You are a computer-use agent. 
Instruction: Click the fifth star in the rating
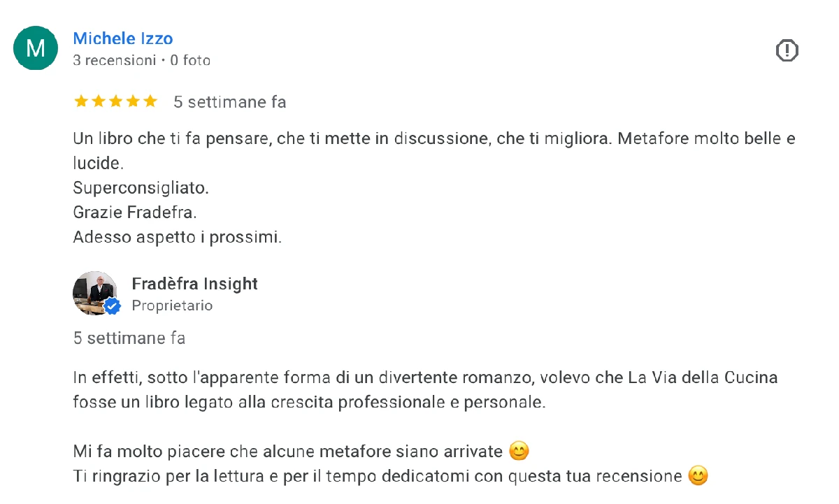click(150, 101)
